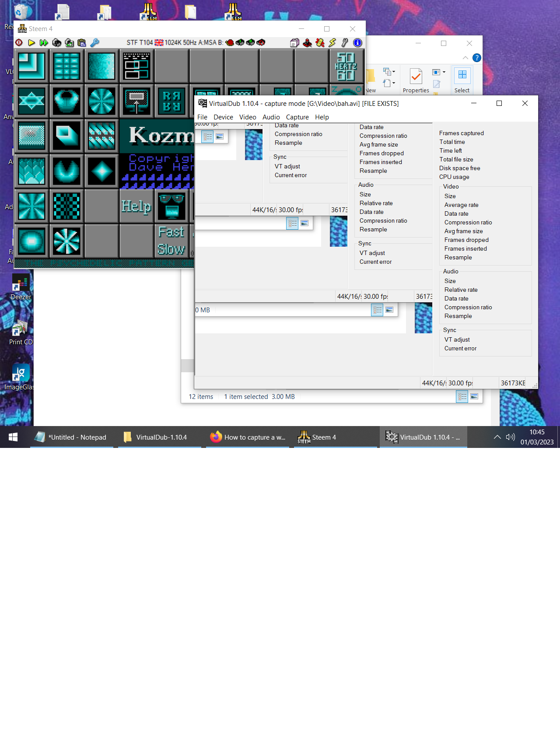The height and width of the screenshot is (741, 560).
Task: Click the 1 item selected 3.00 MB text
Action: click(259, 397)
